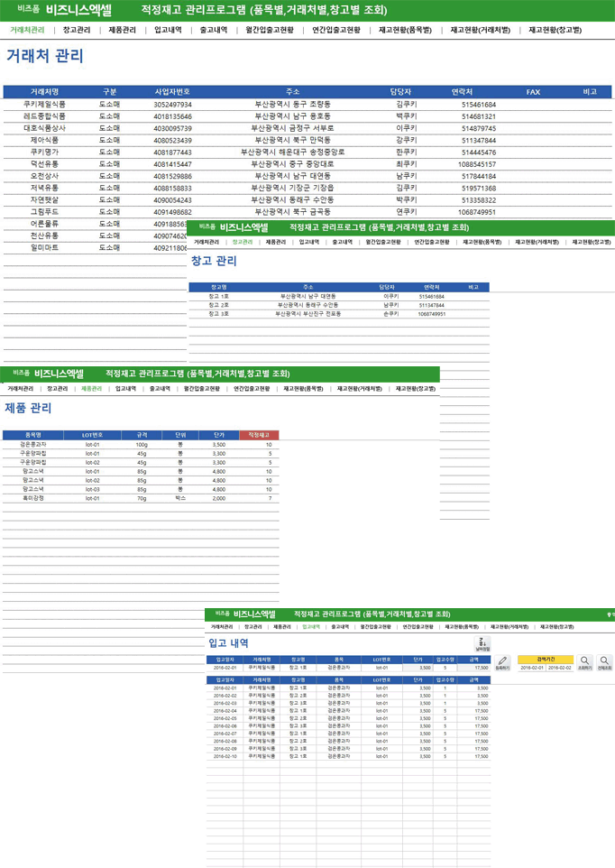Viewport: 615px width, 868px height.
Task: Click lot-03 in the 망고스낵 row
Action: (92, 489)
